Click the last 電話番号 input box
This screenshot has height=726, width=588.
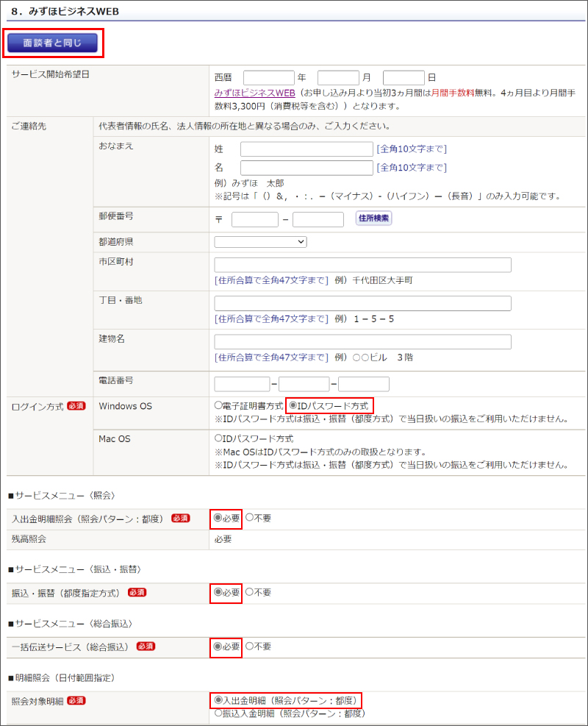[364, 384]
